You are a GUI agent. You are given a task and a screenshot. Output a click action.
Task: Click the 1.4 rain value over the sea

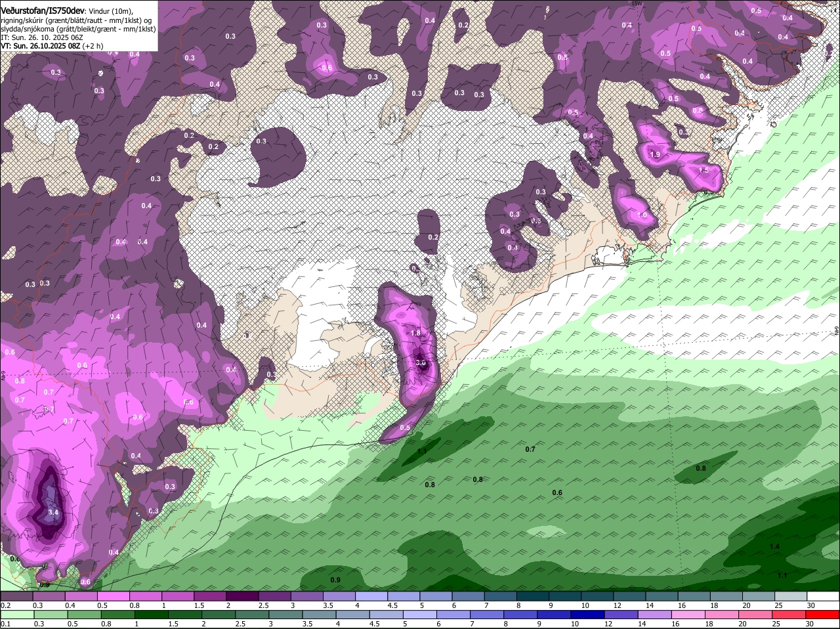pyautogui.click(x=774, y=546)
